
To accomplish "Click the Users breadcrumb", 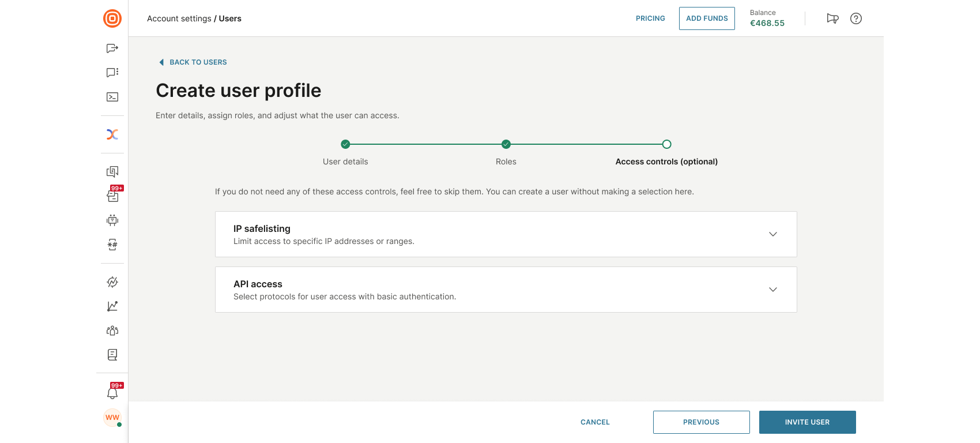I will click(x=230, y=18).
